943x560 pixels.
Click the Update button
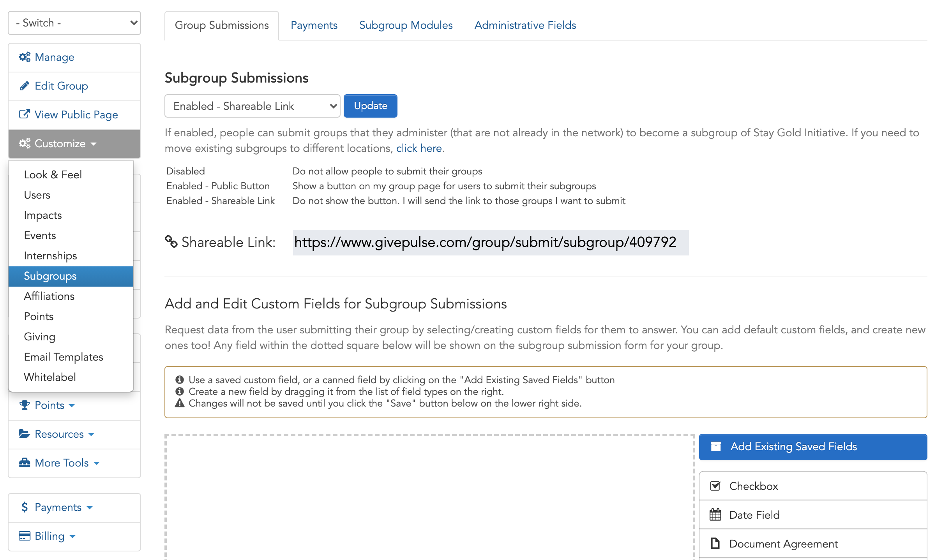[x=370, y=106]
